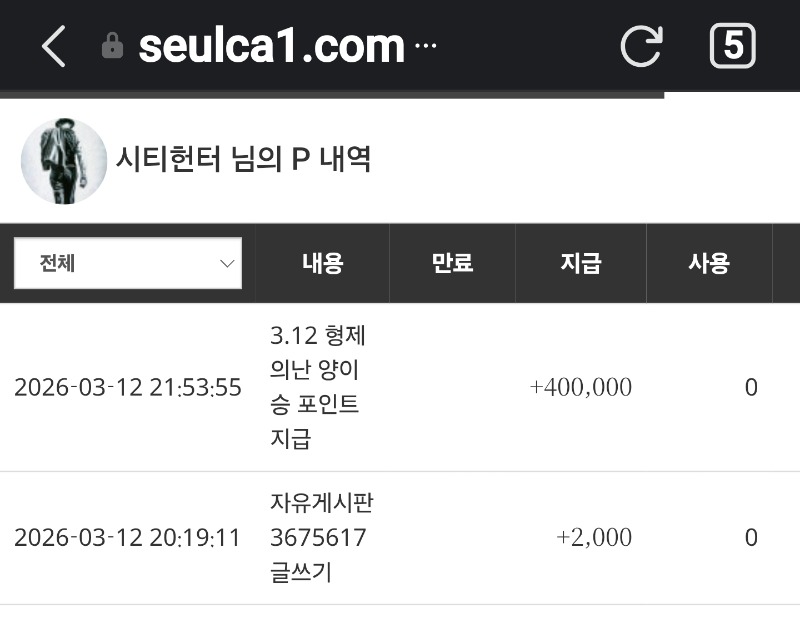Select the 지급 column header

pos(580,264)
